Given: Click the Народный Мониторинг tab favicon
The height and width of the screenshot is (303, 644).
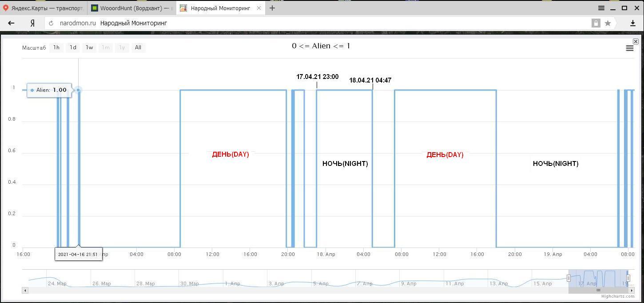Looking at the screenshot, I should click(x=183, y=8).
